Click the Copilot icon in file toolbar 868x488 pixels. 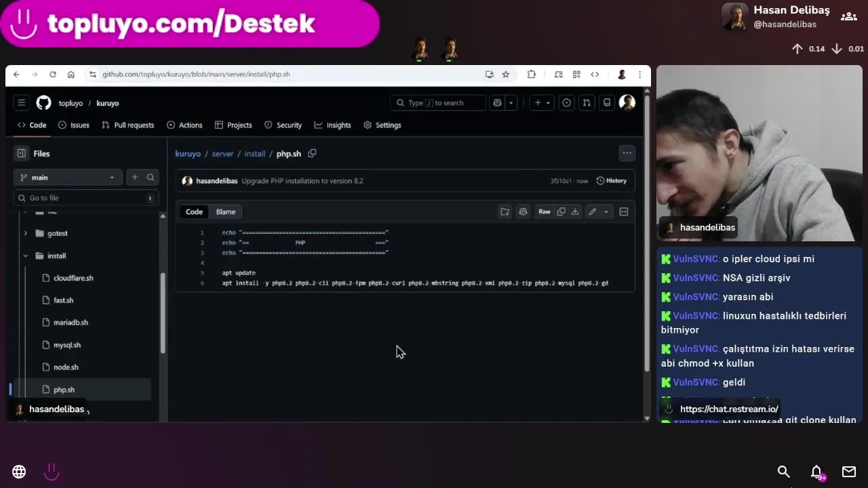pos(523,212)
